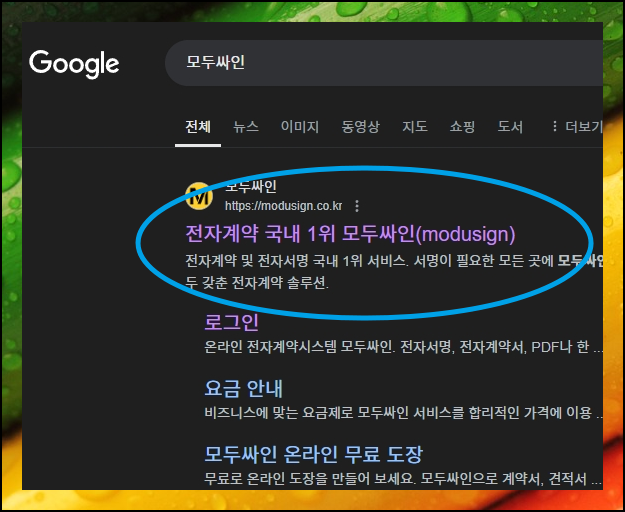
Task: Open the Google logo homepage
Action: pos(74,64)
